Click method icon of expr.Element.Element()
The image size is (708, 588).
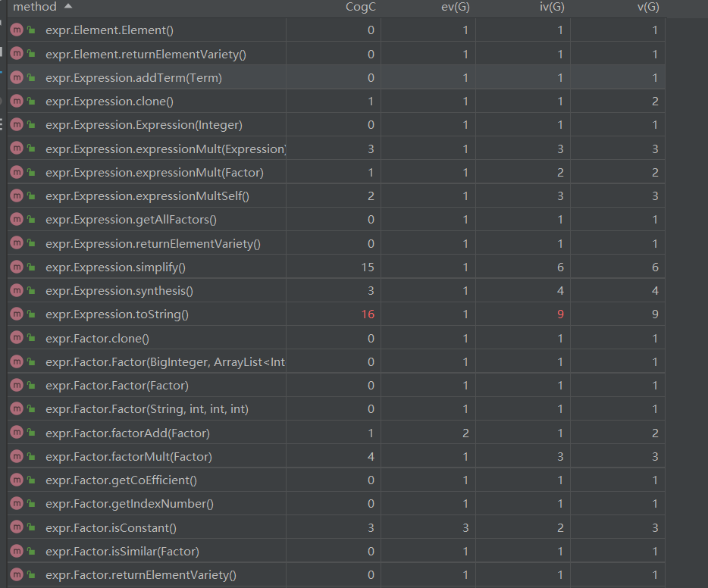(17, 30)
